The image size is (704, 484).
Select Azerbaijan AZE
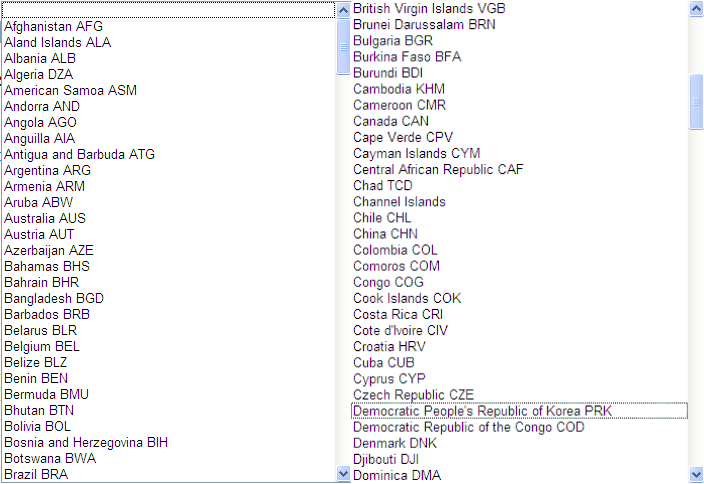[49, 251]
